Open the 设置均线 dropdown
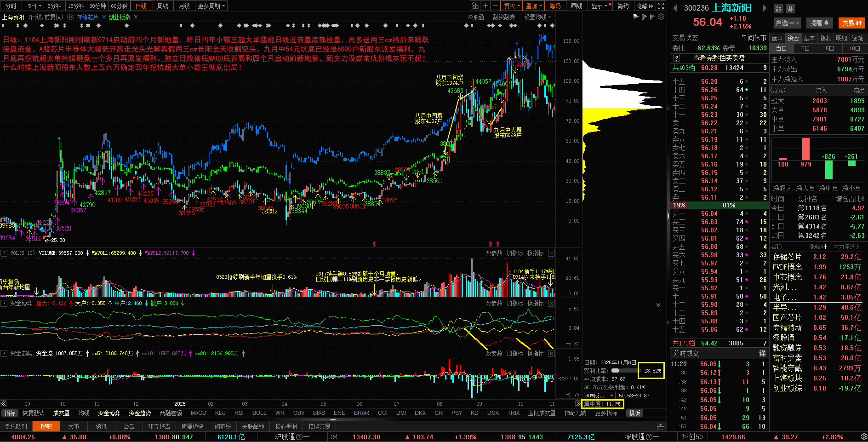Viewport: 868px width, 442px height. (x=537, y=17)
